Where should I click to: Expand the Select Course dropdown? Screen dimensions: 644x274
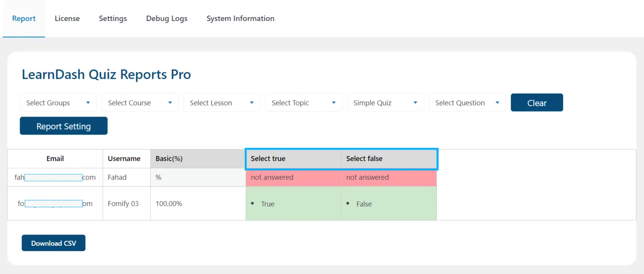140,103
